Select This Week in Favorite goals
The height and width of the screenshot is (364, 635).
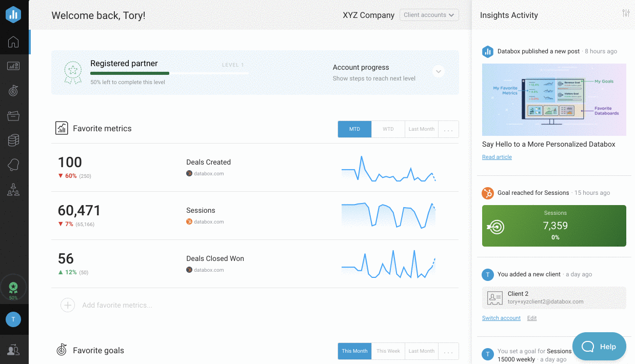pyautogui.click(x=388, y=351)
